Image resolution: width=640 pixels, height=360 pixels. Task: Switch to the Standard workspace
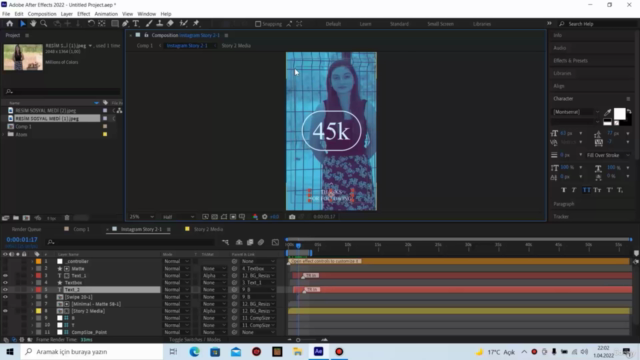[399, 24]
